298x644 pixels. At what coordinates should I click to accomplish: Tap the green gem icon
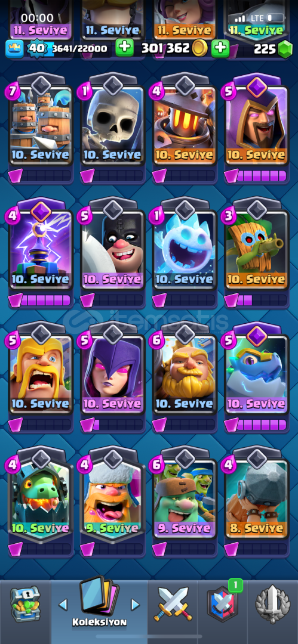pyautogui.click(x=284, y=49)
